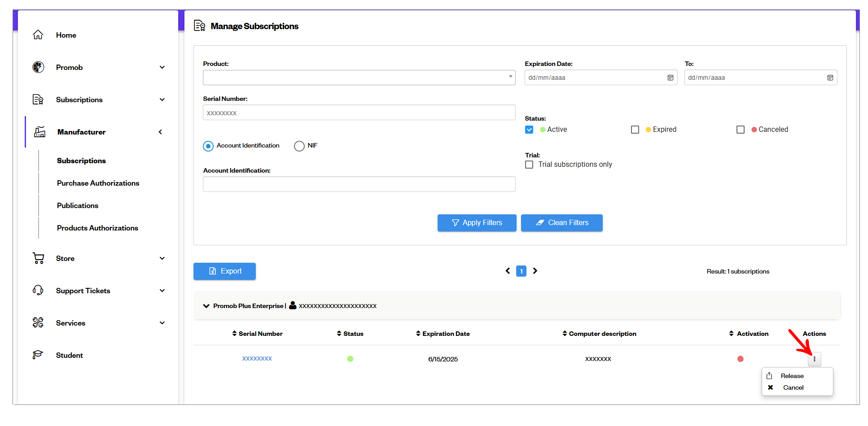Check the Expired status checkbox

[x=635, y=130]
